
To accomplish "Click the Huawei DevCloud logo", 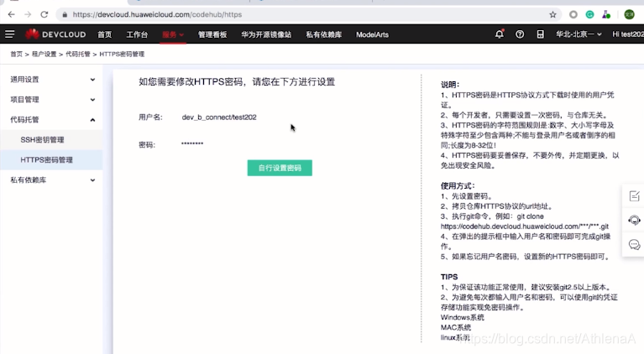I will coord(55,34).
